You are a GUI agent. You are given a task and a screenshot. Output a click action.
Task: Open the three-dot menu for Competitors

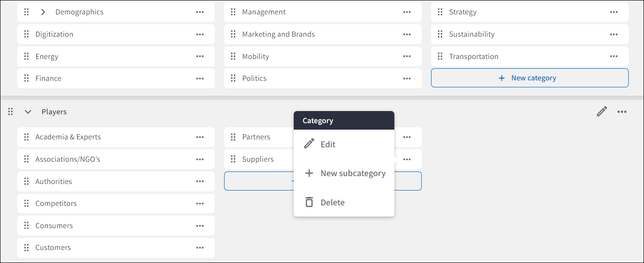(200, 204)
